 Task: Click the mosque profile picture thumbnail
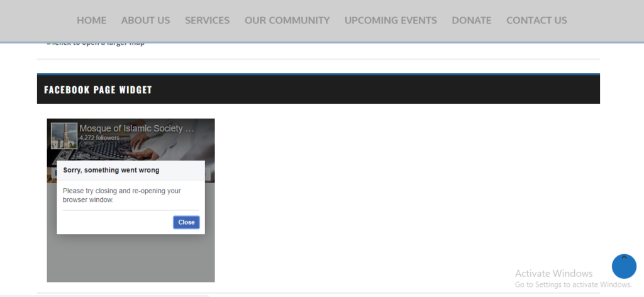[x=64, y=136]
